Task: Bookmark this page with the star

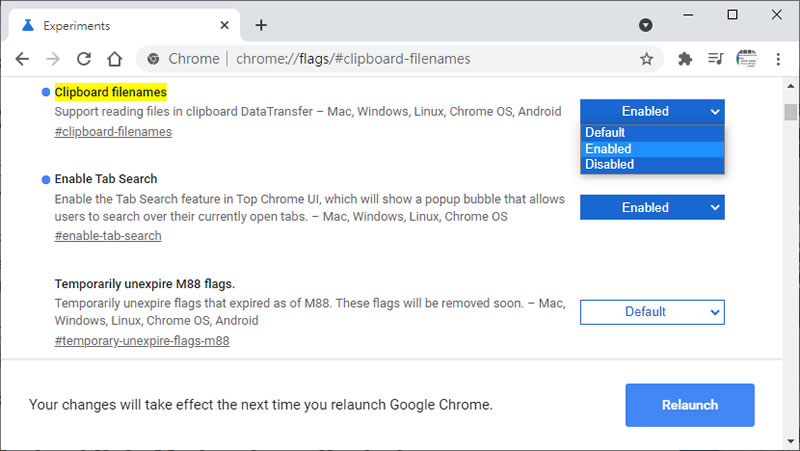Action: point(647,59)
